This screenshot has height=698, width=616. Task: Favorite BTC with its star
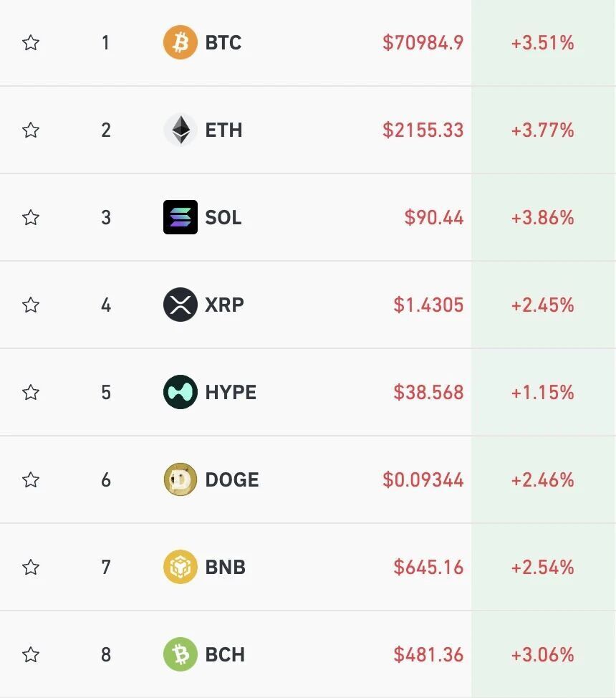pos(30,43)
